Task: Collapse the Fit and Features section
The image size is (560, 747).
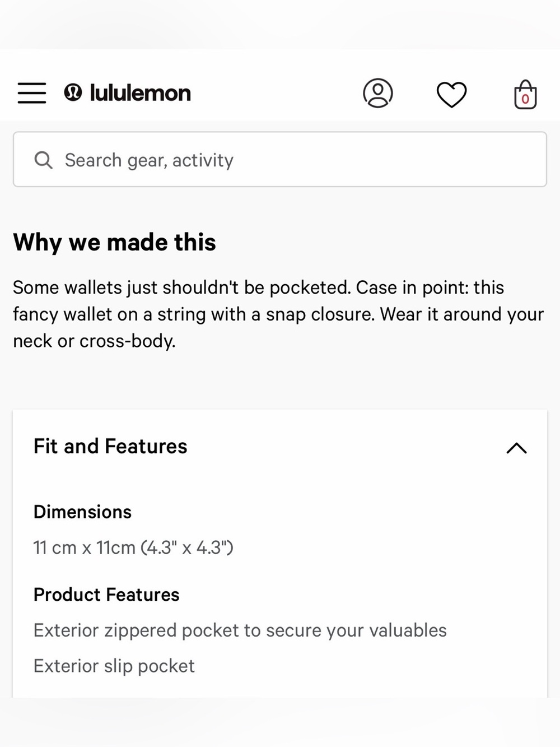Action: click(x=516, y=448)
